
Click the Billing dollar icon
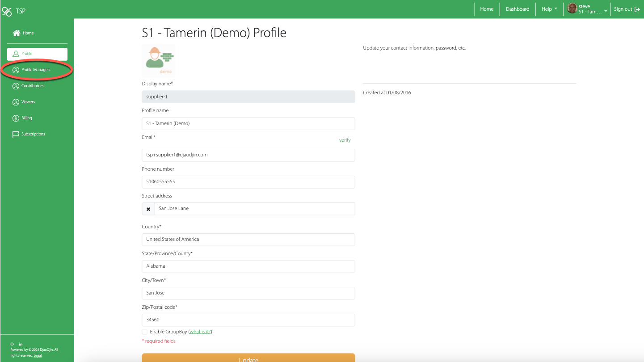click(16, 118)
